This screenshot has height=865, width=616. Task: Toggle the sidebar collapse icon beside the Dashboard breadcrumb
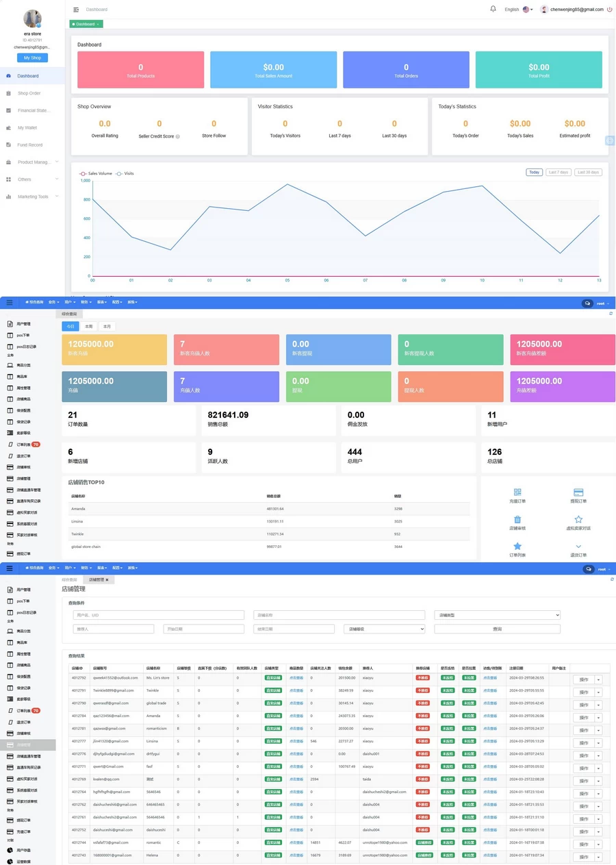pyautogui.click(x=76, y=10)
